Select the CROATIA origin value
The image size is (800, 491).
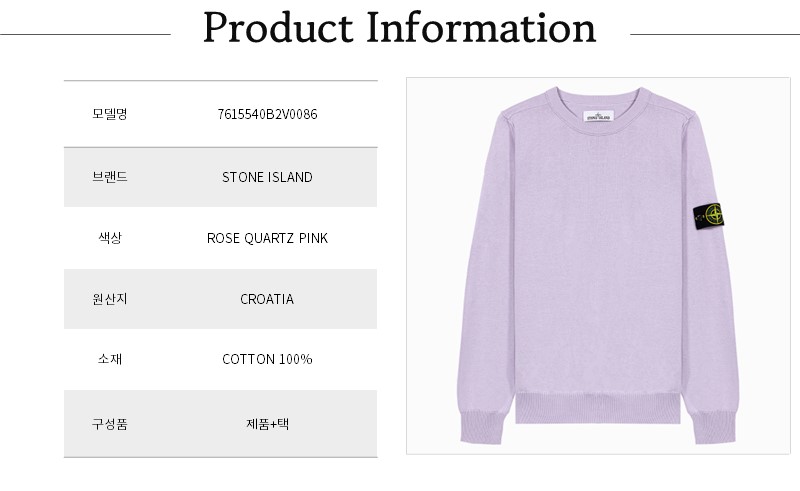tap(267, 299)
